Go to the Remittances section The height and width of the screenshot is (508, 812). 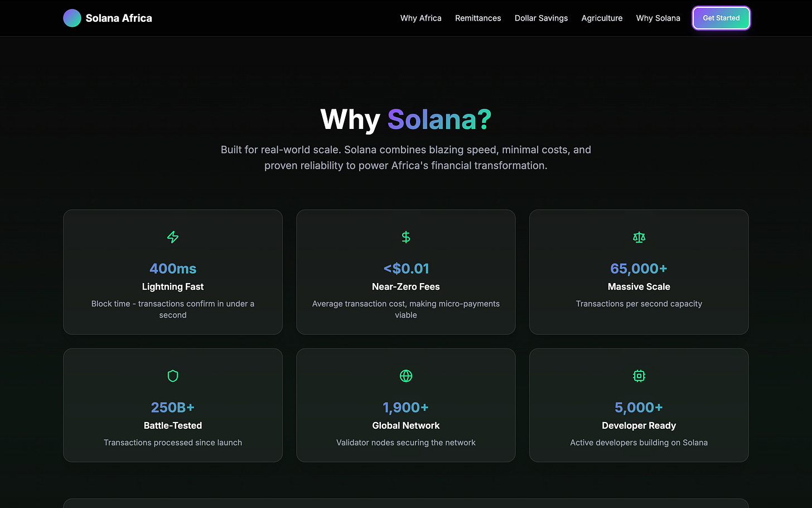[478, 18]
